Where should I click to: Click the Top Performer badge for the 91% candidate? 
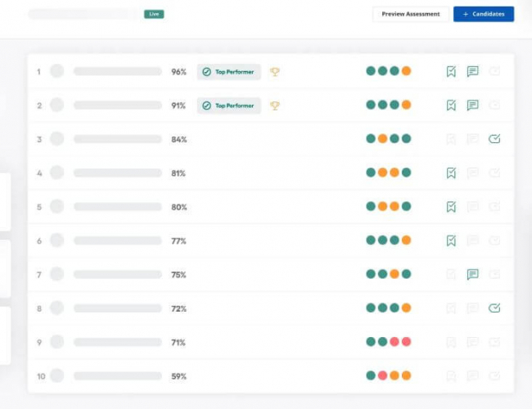(228, 106)
